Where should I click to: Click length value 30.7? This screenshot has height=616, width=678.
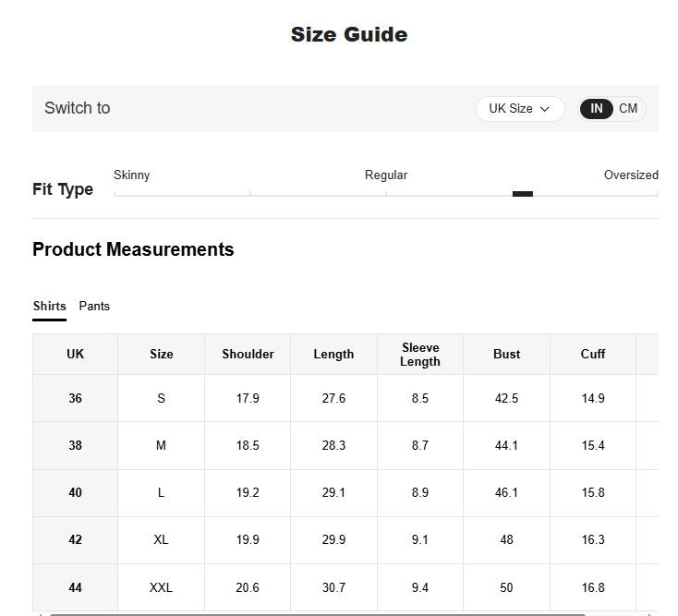coord(333,587)
